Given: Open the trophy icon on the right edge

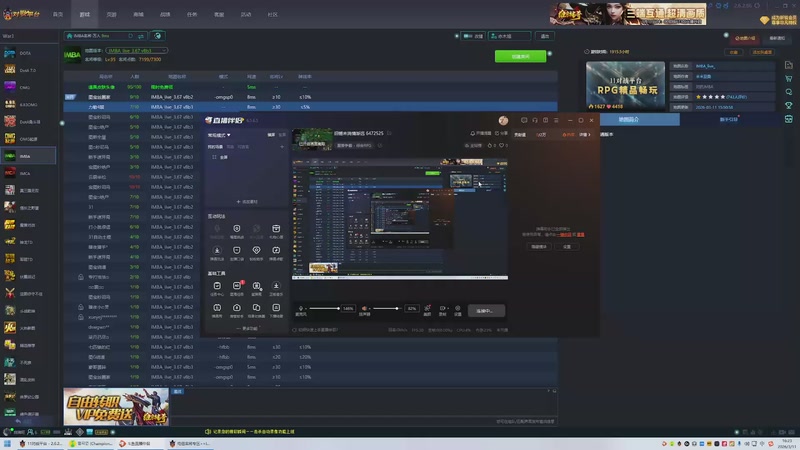Looking at the screenshot, I should click(x=788, y=106).
